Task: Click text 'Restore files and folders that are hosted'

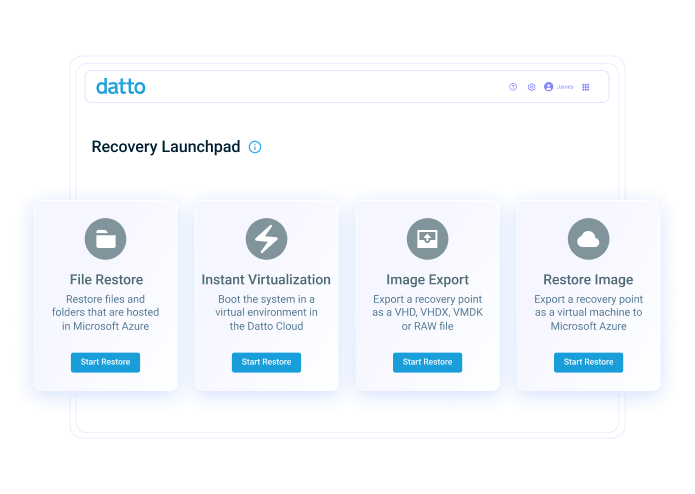Action: 105,306
